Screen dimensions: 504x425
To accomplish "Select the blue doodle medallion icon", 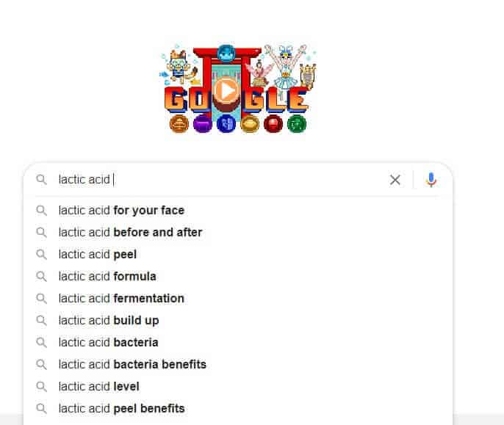I will click(x=226, y=123).
